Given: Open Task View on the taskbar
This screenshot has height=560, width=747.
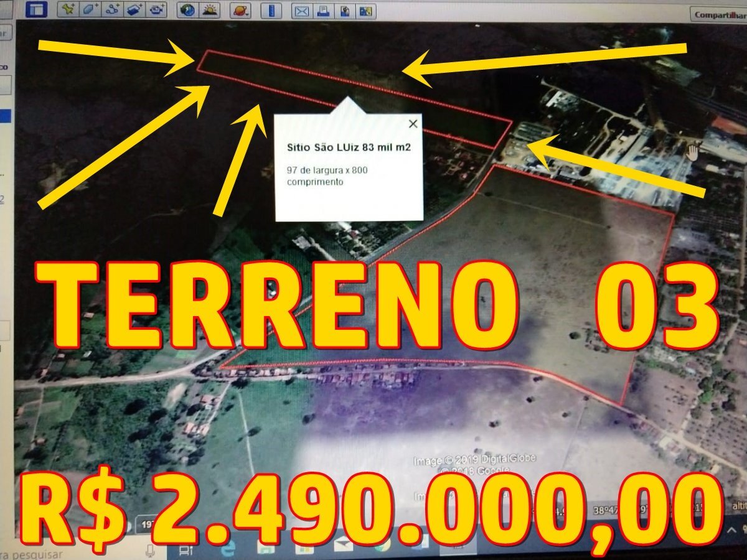Looking at the screenshot, I should point(185,551).
